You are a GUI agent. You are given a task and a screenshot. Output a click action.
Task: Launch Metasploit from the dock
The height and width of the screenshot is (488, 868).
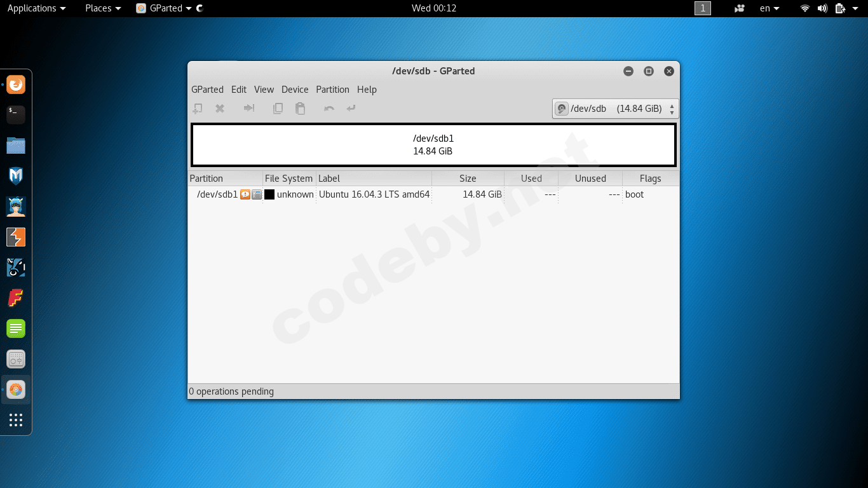tap(16, 176)
